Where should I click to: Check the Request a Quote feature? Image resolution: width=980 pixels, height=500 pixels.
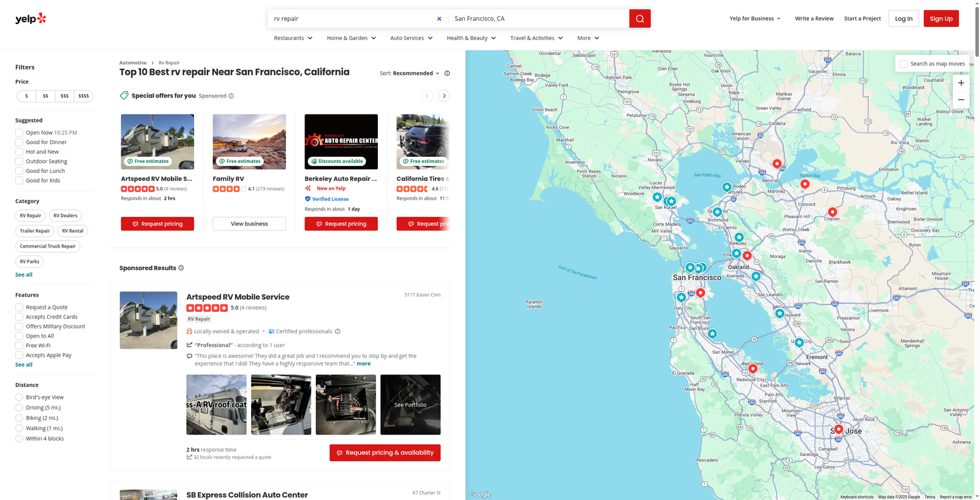pos(19,307)
